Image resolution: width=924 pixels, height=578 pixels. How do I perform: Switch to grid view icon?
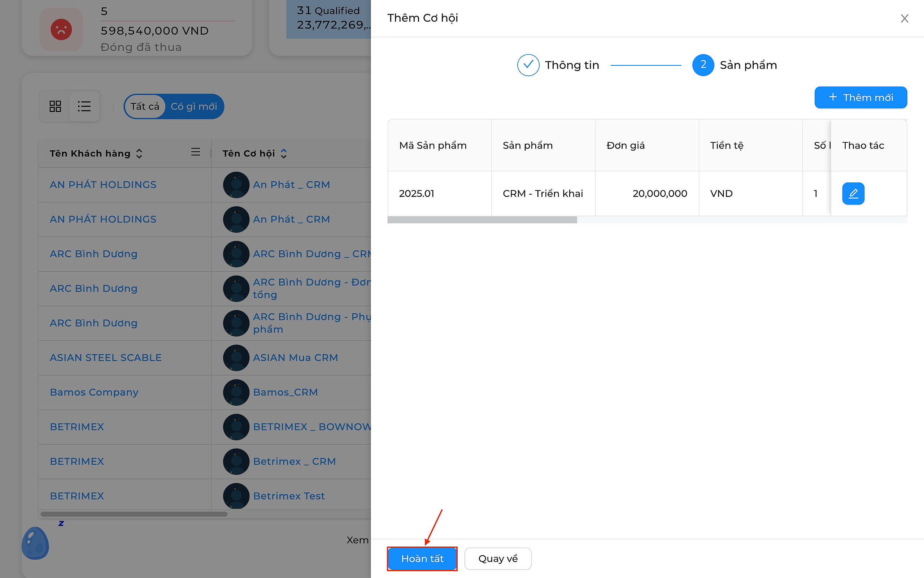click(x=55, y=106)
